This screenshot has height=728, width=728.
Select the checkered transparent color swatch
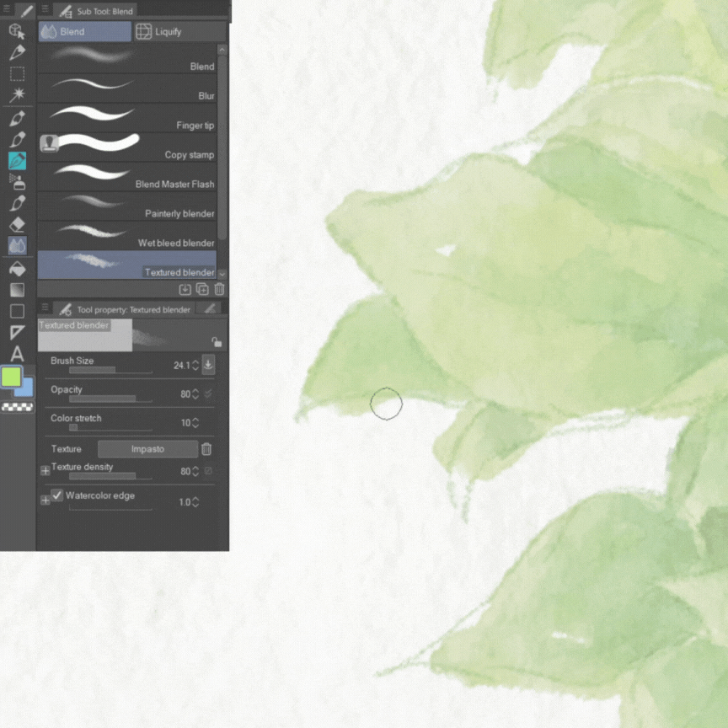click(x=17, y=407)
